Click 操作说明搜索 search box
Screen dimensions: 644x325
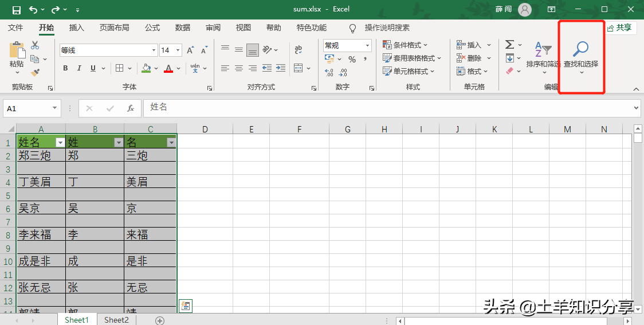pos(387,28)
